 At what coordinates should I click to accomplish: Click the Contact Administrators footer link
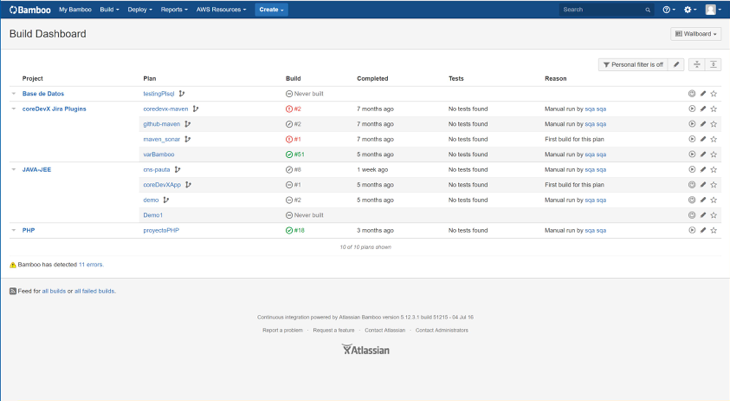click(442, 330)
